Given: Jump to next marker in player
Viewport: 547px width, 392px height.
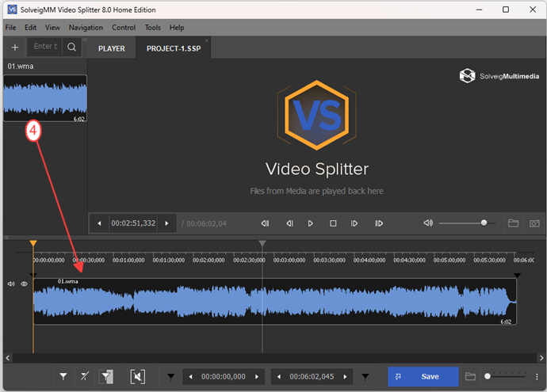Looking at the screenshot, I should tap(379, 223).
